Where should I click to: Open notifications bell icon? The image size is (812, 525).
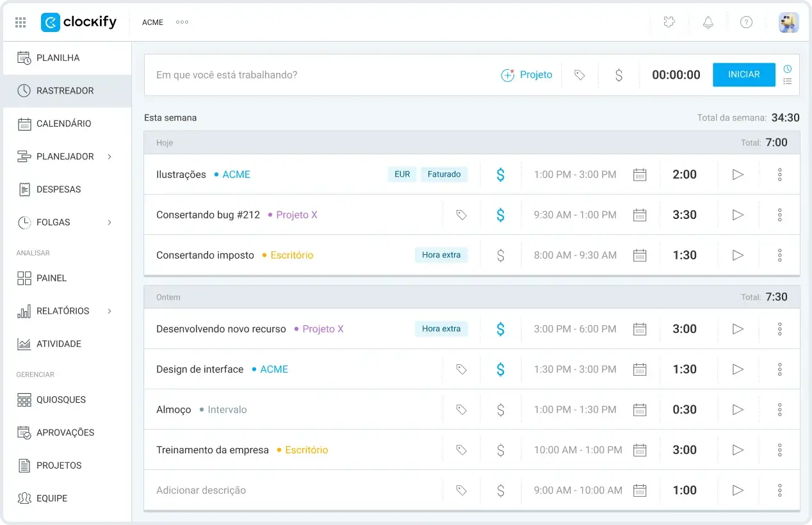(x=708, y=22)
